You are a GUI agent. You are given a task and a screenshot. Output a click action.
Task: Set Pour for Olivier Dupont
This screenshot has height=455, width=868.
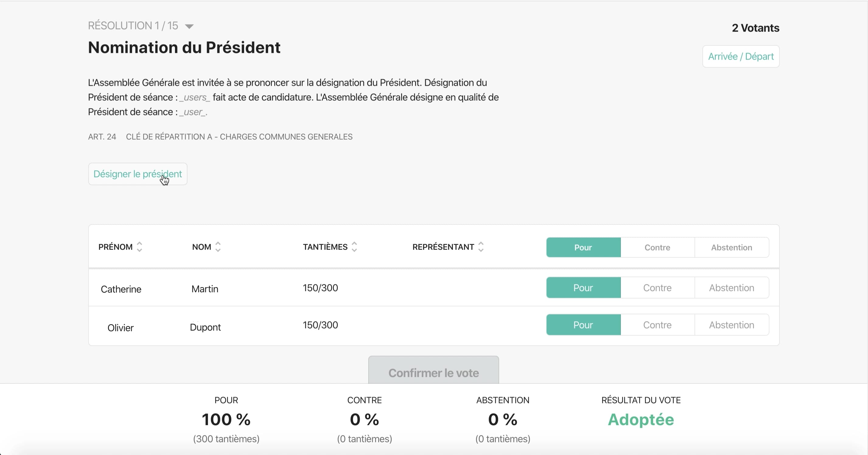pos(583,325)
